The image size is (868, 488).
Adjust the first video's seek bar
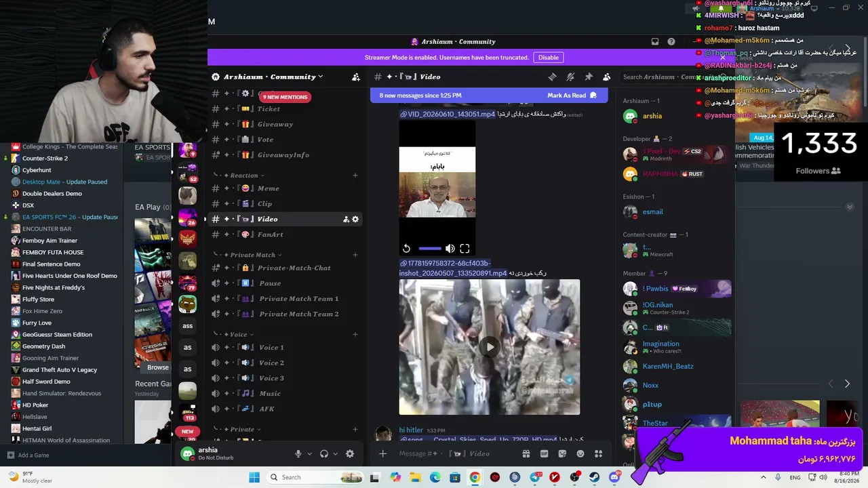pyautogui.click(x=429, y=249)
